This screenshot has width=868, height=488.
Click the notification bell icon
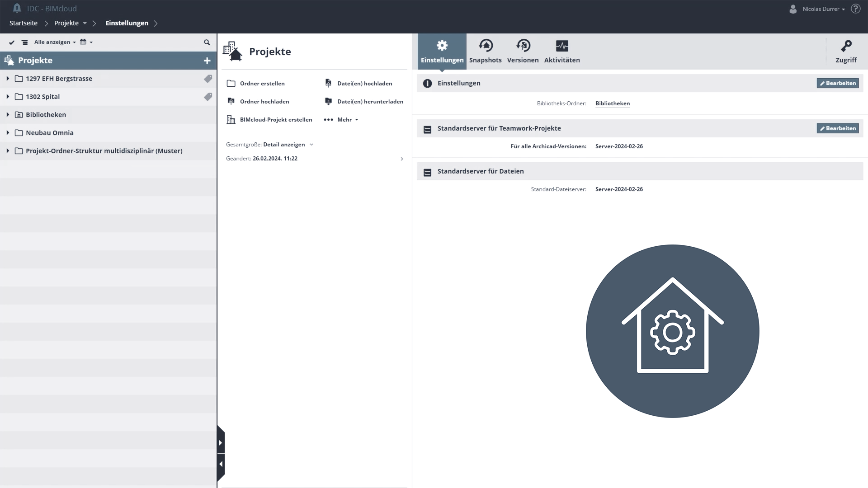[17, 8]
